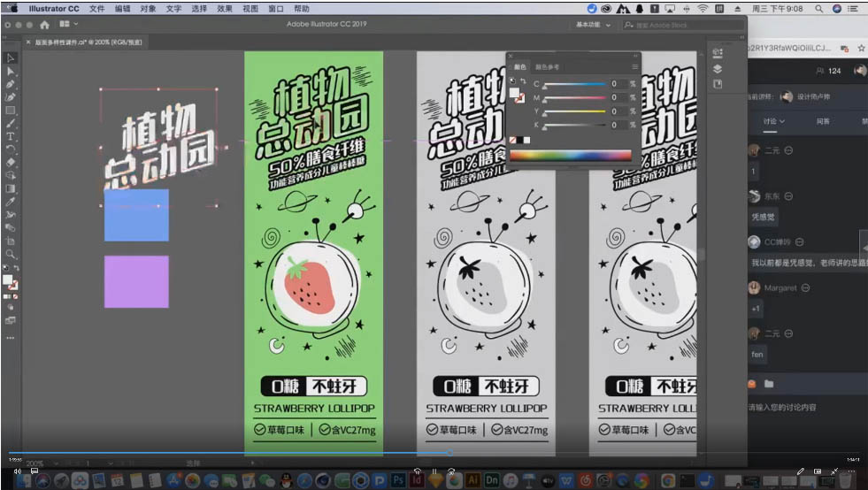This screenshot has height=490, width=868.
Task: Toggle the video volume speaker icon
Action: pyautogui.click(x=18, y=471)
